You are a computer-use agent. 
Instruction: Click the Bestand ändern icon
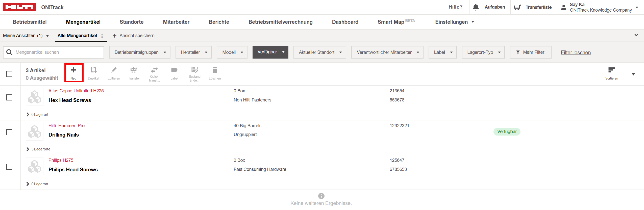(x=194, y=70)
